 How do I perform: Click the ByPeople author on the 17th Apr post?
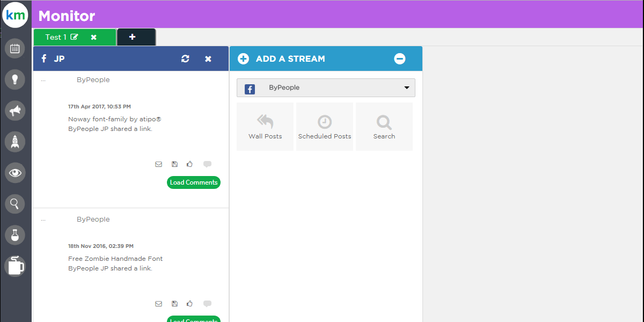(93, 80)
